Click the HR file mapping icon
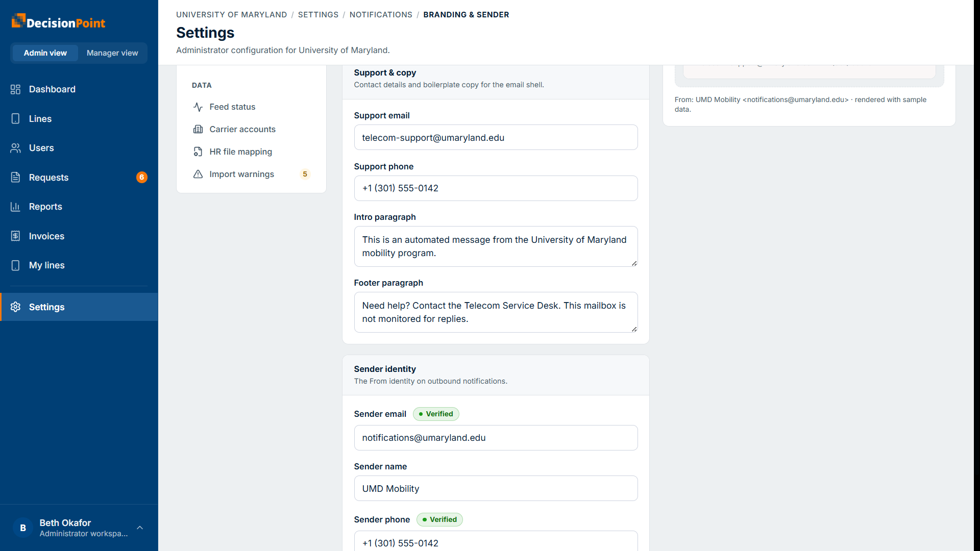The image size is (980, 551). click(198, 152)
